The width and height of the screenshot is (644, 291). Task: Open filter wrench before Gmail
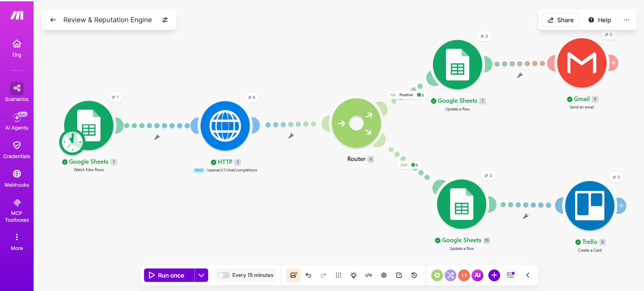[x=520, y=75]
